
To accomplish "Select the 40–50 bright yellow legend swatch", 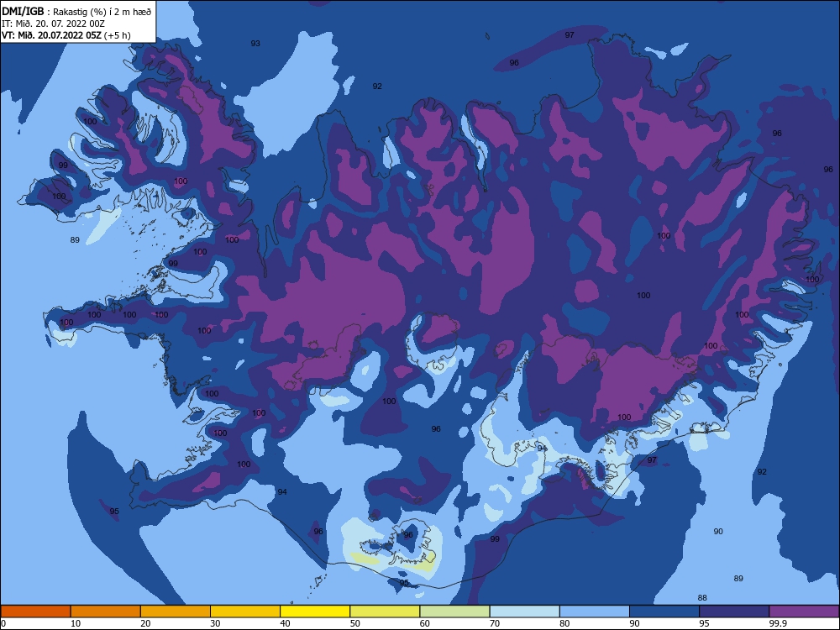I will tap(315, 612).
